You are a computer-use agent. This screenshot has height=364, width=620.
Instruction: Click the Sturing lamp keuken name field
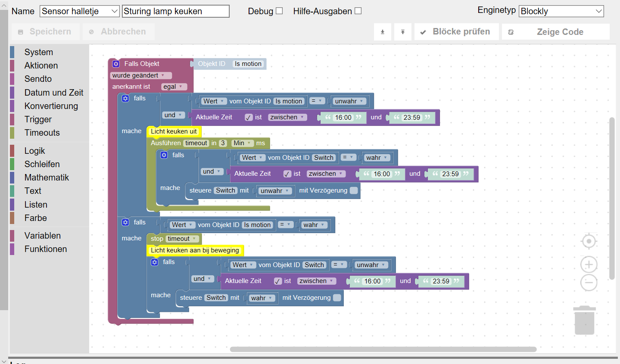pyautogui.click(x=176, y=11)
